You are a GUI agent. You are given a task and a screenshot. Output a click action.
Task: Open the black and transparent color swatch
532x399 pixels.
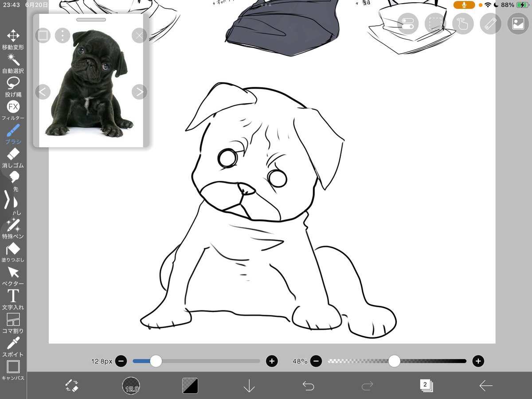click(x=190, y=386)
